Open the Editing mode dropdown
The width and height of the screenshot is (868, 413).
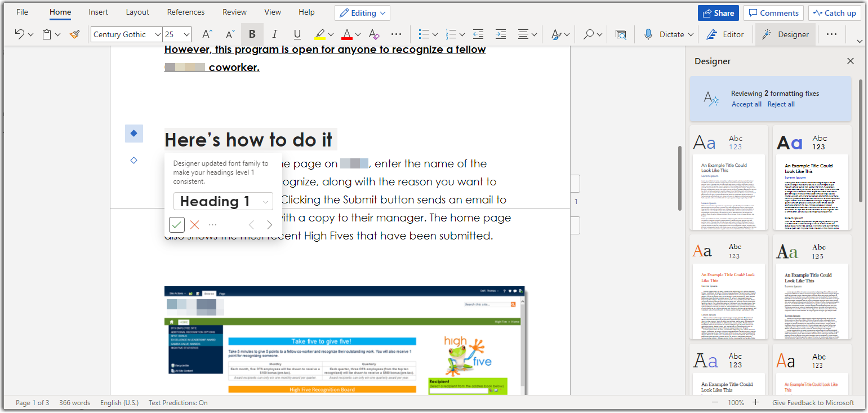pyautogui.click(x=362, y=12)
